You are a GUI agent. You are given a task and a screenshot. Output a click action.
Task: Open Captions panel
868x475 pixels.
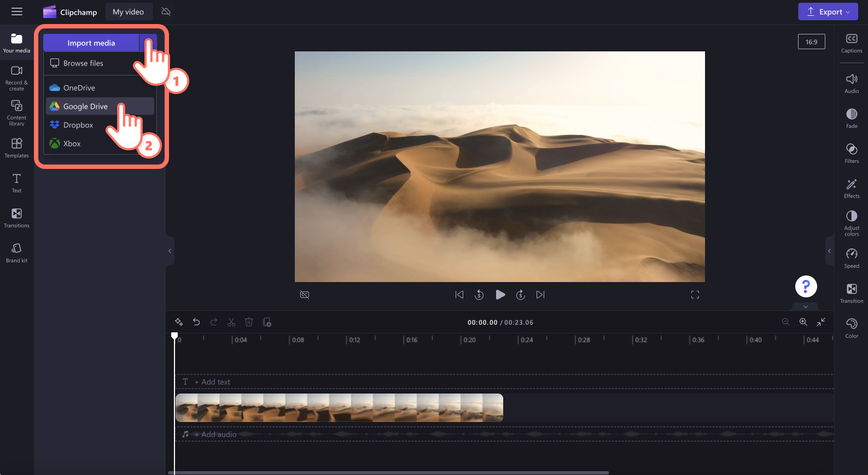pos(852,44)
